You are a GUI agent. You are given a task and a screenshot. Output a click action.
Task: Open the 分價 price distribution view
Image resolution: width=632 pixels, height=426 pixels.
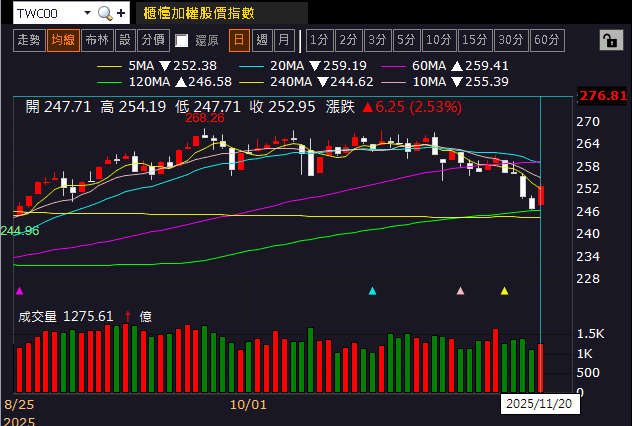click(153, 40)
